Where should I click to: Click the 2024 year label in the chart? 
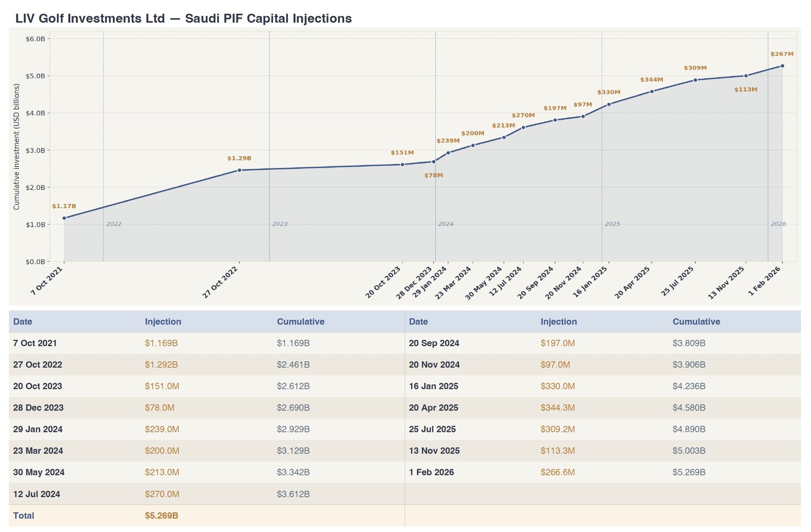pos(446,224)
